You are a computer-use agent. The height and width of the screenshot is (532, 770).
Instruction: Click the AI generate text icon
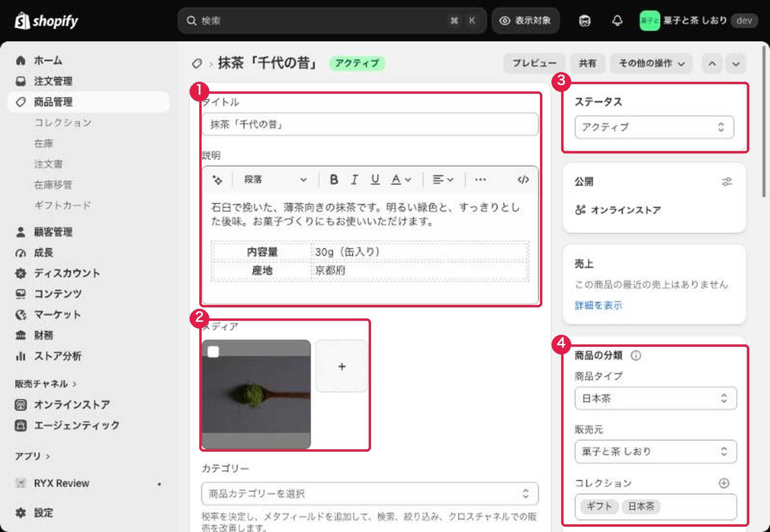[218, 179]
